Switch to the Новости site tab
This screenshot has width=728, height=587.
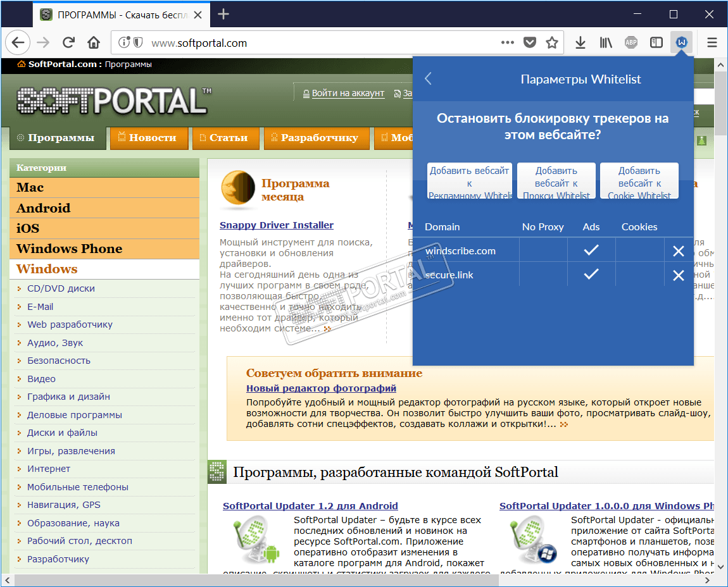pos(149,138)
